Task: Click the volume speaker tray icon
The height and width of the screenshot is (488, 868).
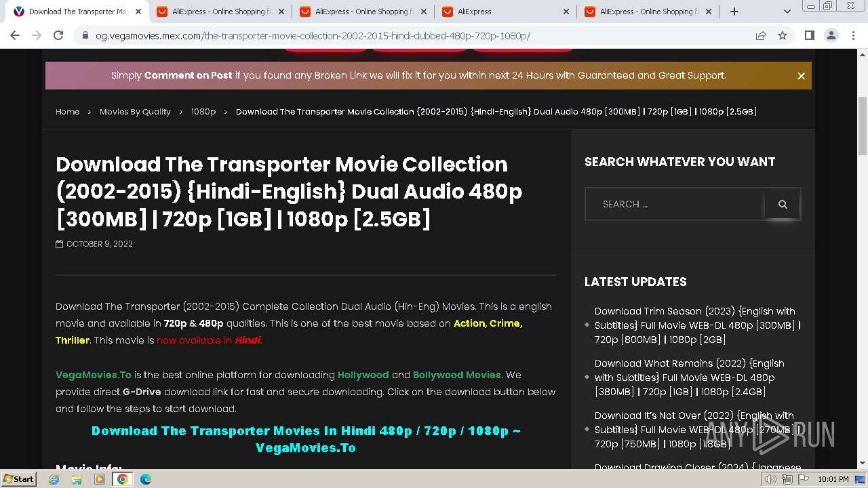Action: click(x=771, y=479)
